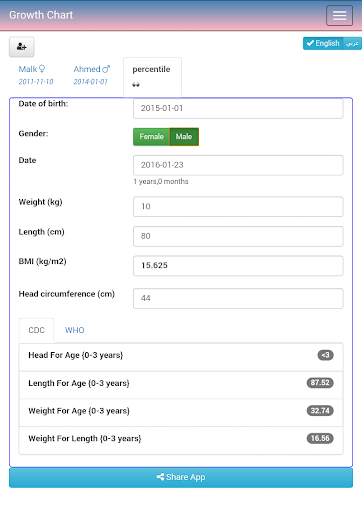Switch to the CDC tab
This screenshot has height=512, width=362.
[36, 330]
